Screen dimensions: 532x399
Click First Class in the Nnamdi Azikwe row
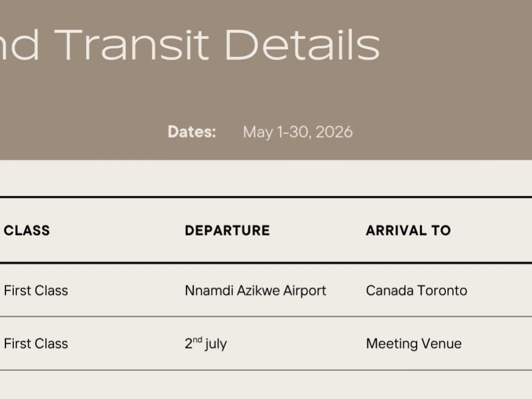click(36, 291)
